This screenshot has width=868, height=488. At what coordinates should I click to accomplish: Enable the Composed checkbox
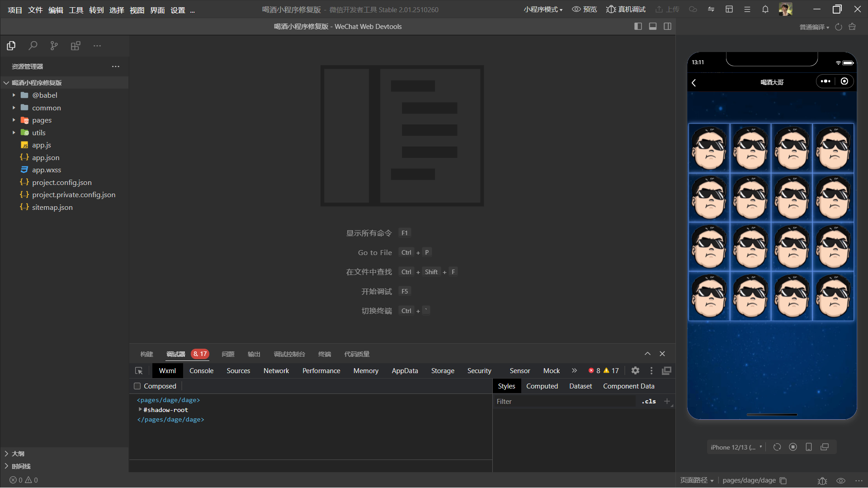137,386
